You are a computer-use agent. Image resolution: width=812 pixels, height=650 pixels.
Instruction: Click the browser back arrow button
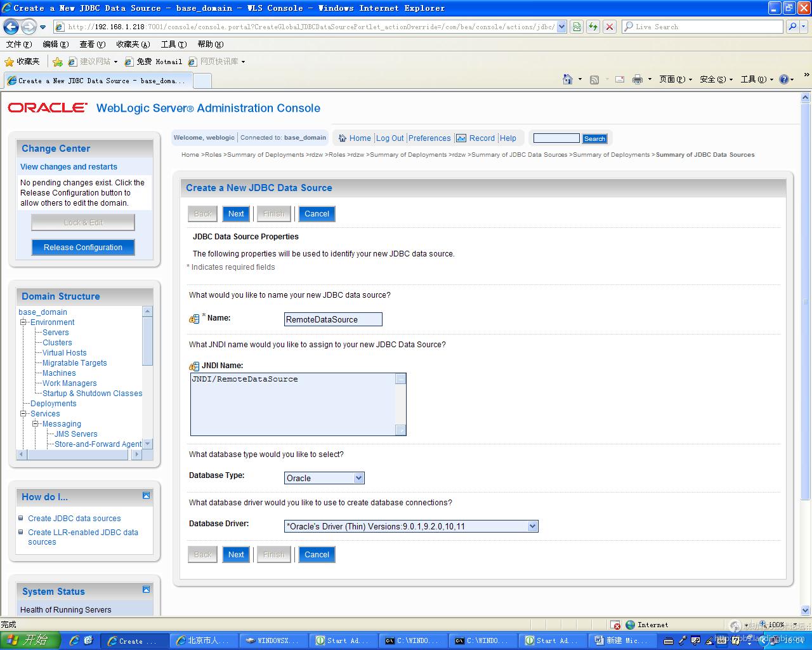[x=11, y=27]
